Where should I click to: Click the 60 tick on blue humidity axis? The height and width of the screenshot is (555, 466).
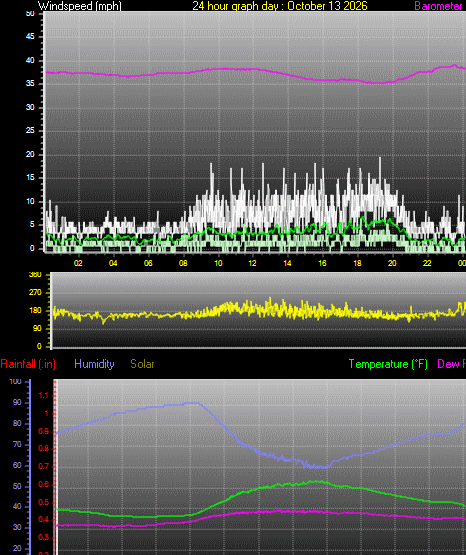click(x=17, y=465)
